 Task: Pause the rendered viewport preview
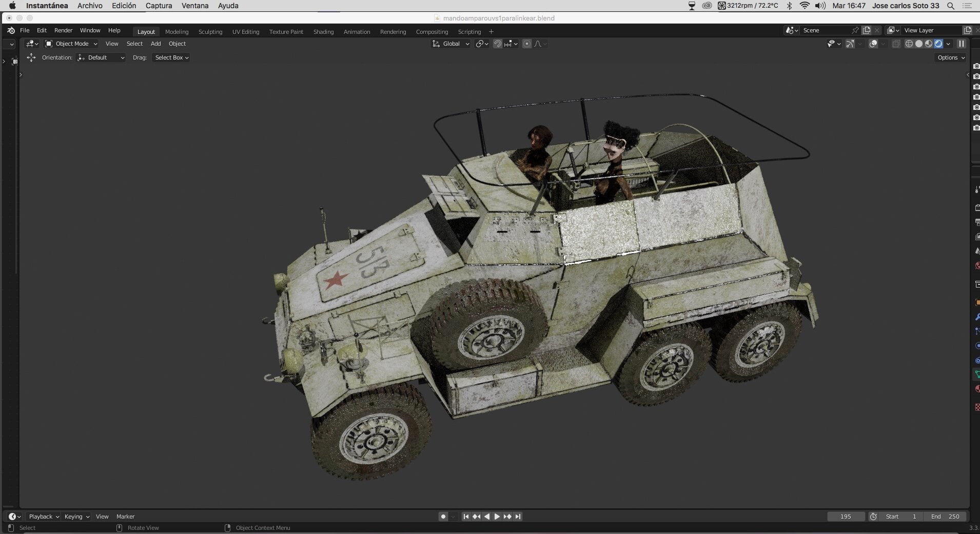[962, 44]
